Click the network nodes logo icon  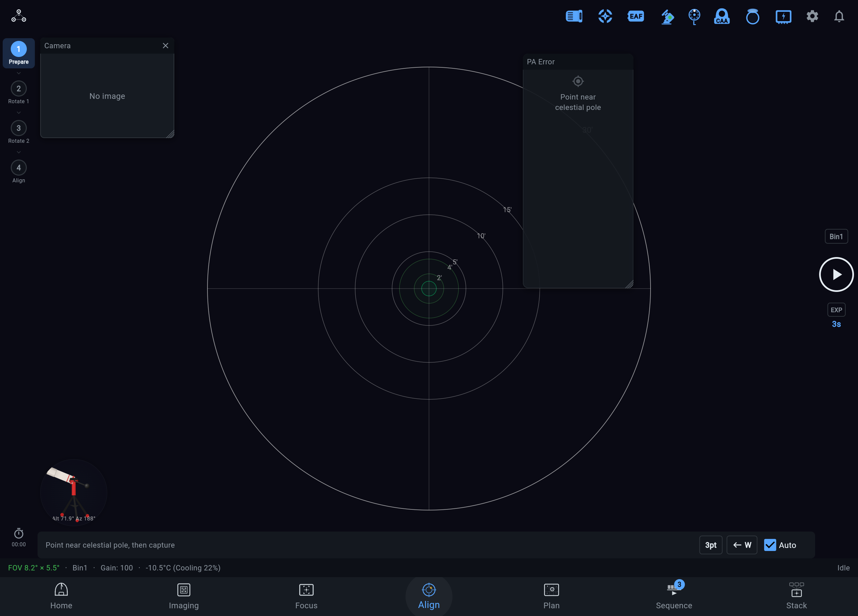[18, 16]
